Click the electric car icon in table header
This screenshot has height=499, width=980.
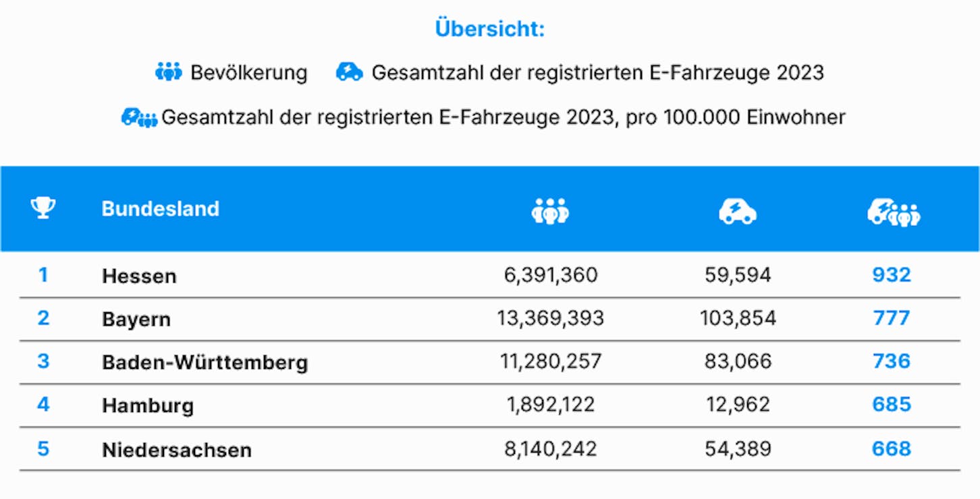[x=738, y=211]
